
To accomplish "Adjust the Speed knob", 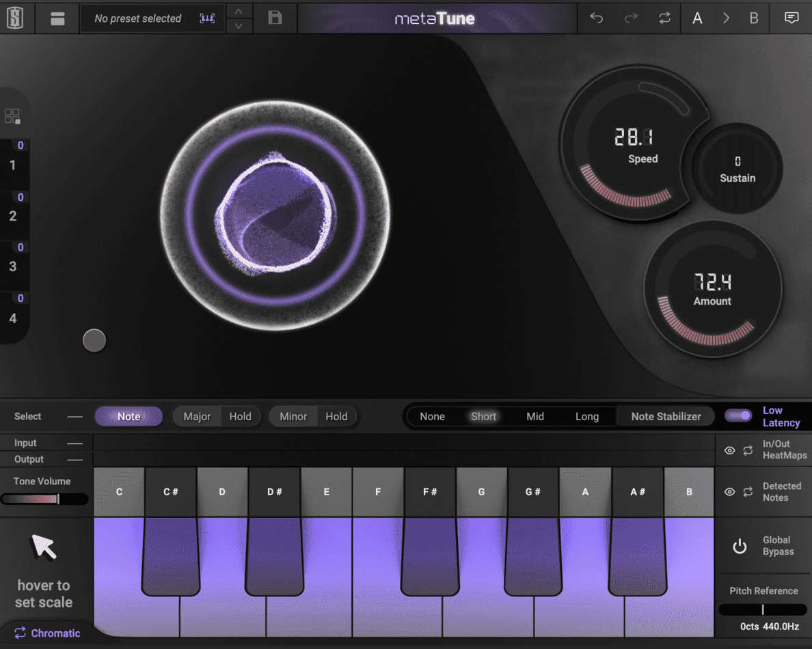I will (635, 144).
